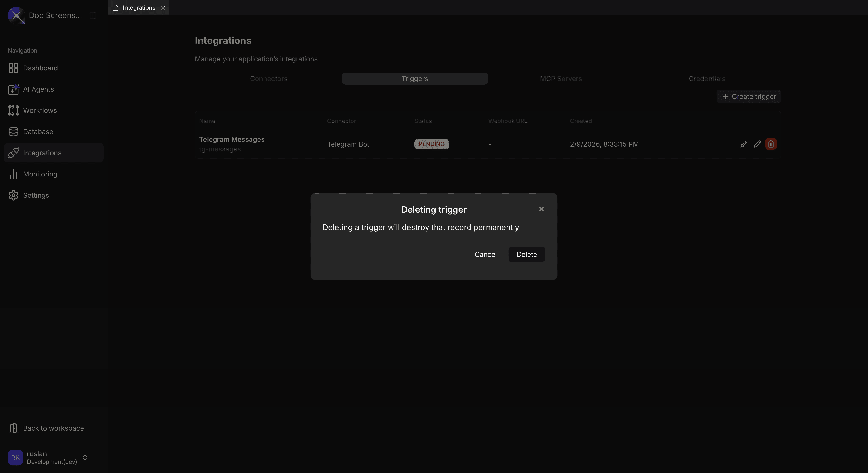Select Integrations in the sidebar
Screen dimensions: 868x473
click(42, 153)
